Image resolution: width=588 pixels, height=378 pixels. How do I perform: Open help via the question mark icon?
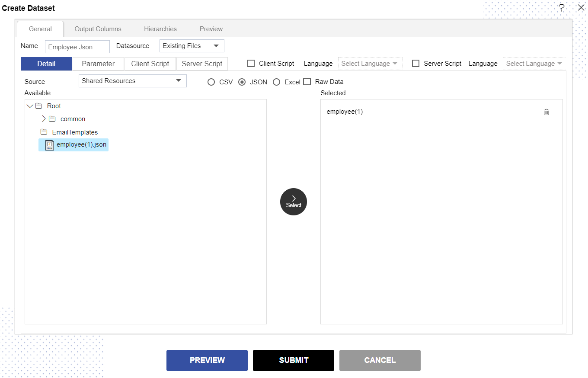pyautogui.click(x=562, y=8)
